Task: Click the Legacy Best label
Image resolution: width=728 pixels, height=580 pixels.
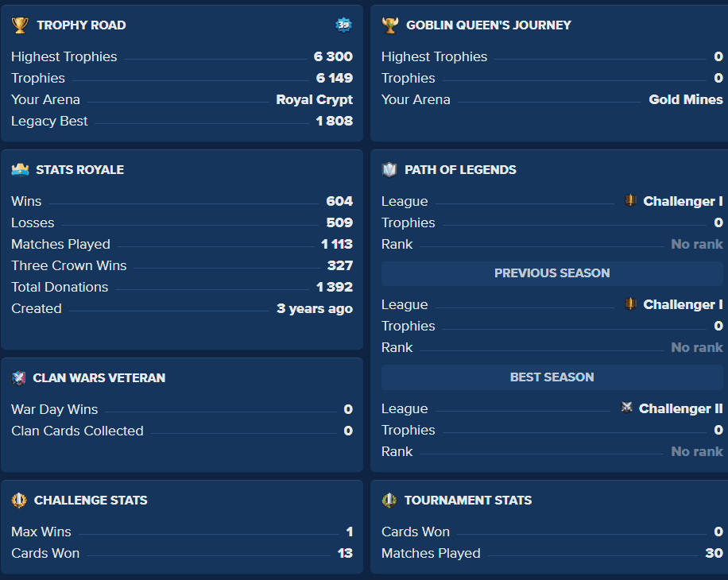Action: (x=50, y=121)
